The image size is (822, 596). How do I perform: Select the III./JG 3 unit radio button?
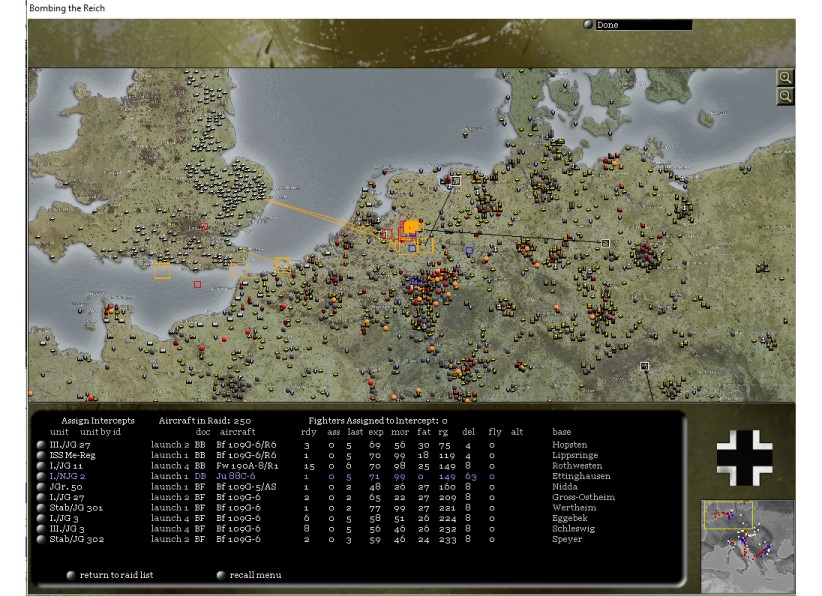click(41, 529)
